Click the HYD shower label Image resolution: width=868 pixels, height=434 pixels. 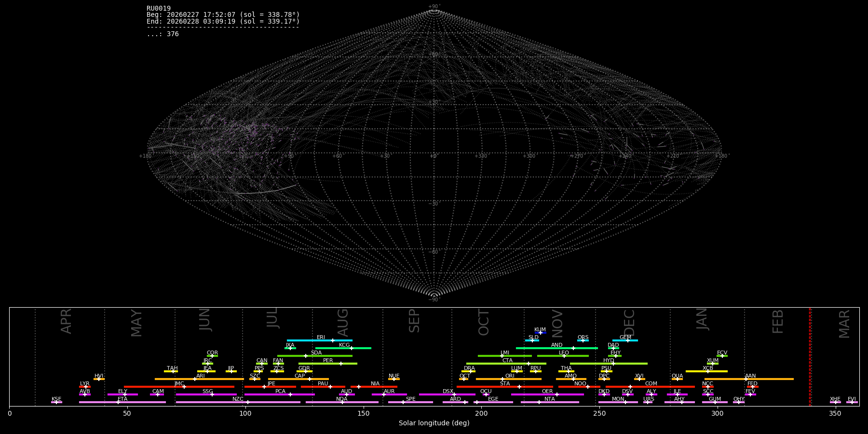pos(609,361)
